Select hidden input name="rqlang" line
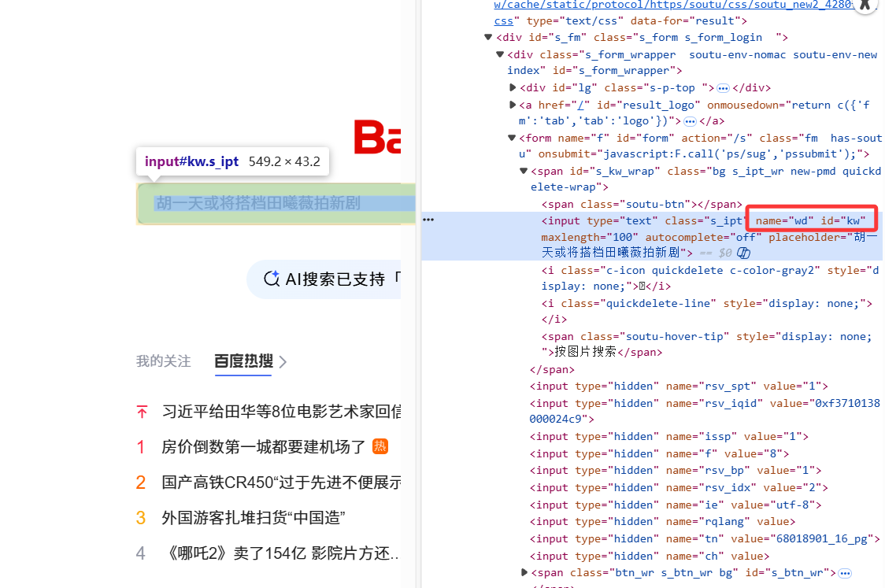 pos(663,522)
